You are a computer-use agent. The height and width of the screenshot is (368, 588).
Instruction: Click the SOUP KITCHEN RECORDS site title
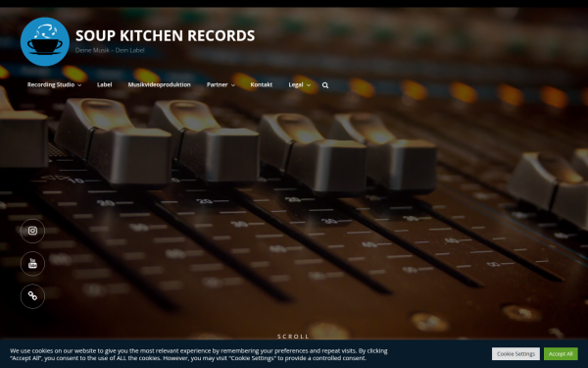click(x=165, y=35)
